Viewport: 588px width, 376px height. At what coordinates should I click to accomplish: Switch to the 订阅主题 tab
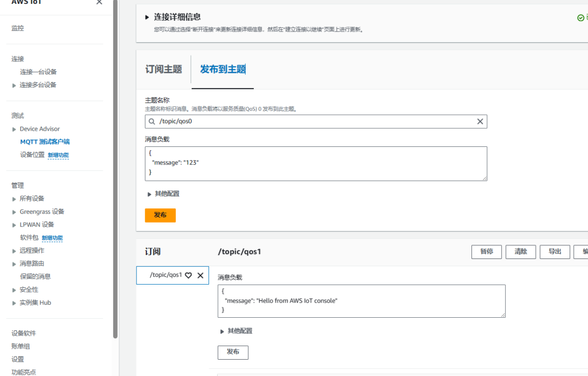coord(163,70)
